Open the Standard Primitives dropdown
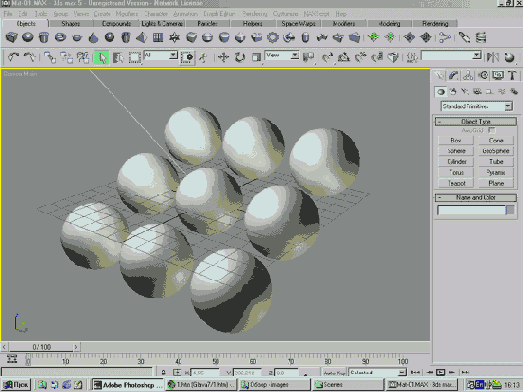The width and height of the screenshot is (523, 392). [477, 106]
